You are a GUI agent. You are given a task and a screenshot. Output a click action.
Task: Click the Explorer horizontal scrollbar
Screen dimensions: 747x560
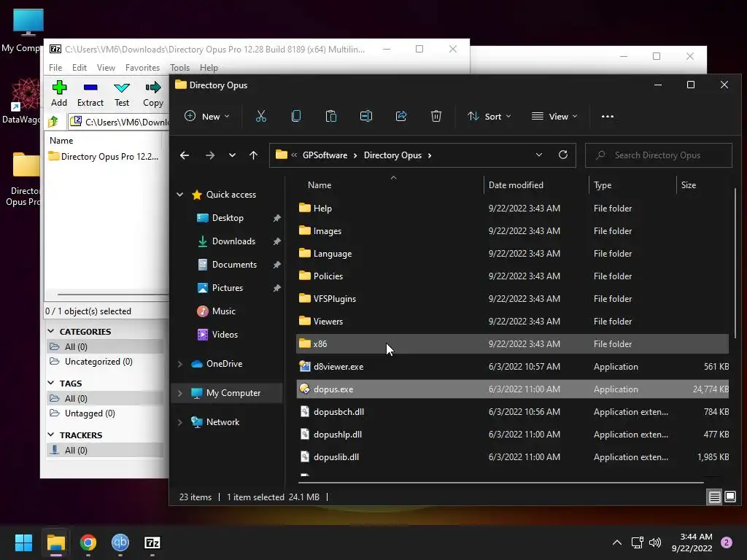point(500,483)
